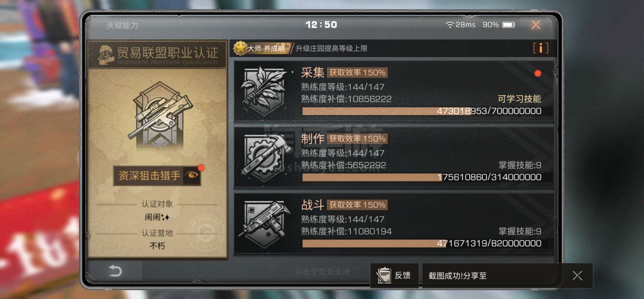The image size is (644, 299).
Task: Click the 大师-养成期 rank label
Action: [x=266, y=48]
